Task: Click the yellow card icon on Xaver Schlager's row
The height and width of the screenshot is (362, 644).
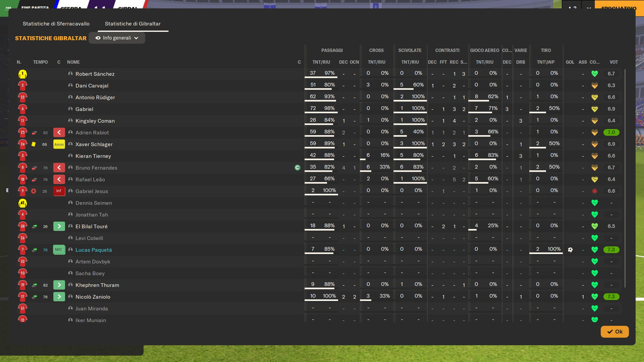Action: [34, 144]
